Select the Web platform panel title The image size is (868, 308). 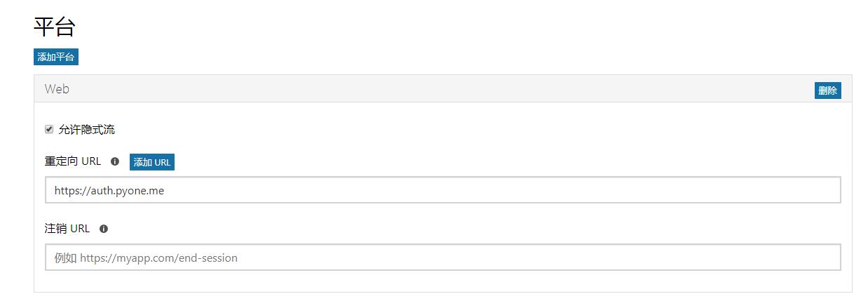[57, 89]
